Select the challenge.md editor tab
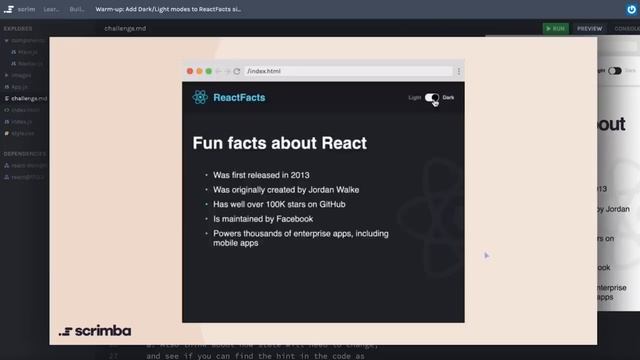 (x=125, y=29)
